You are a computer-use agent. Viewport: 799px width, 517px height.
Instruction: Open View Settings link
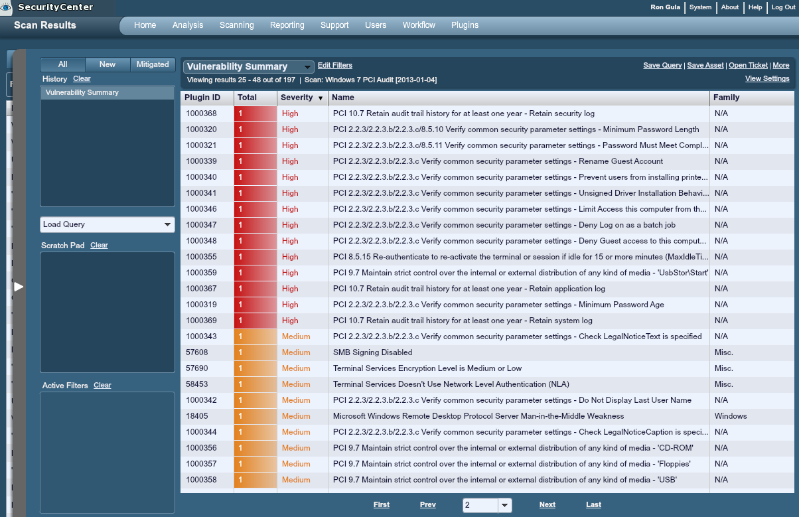coord(767,78)
